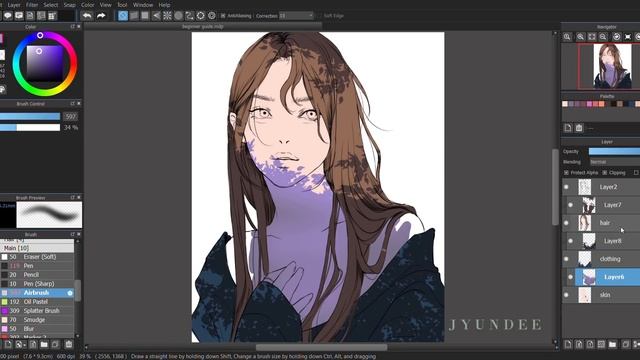The height and width of the screenshot is (360, 640).
Task: Hide Layer2 visibility dot
Action: click(566, 187)
